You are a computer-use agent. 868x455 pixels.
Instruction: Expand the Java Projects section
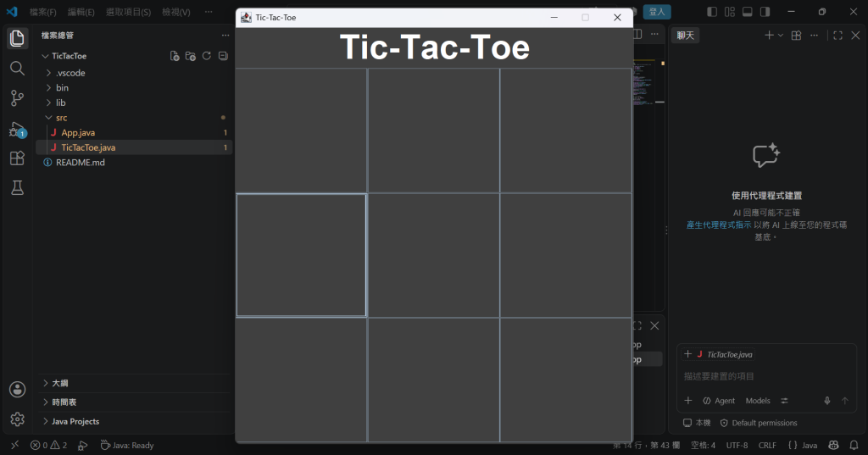coord(135,421)
